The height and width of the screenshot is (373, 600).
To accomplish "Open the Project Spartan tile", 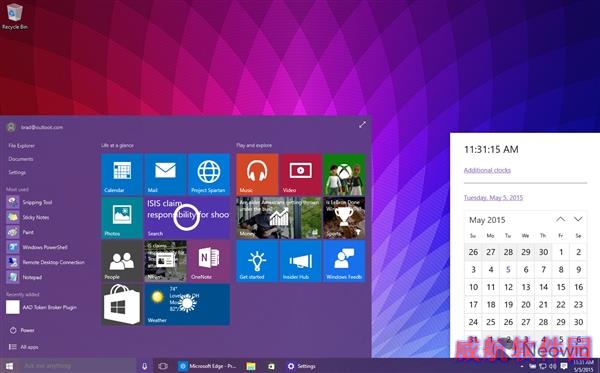I will (x=209, y=174).
